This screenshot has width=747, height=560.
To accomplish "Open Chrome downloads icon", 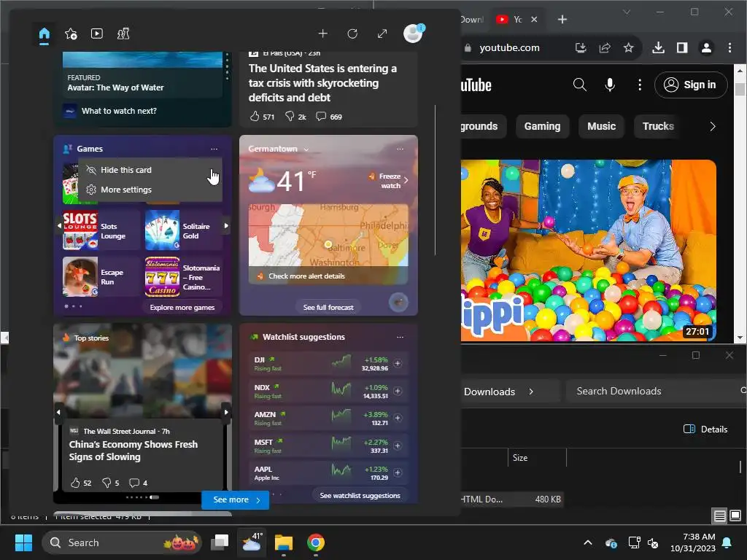I will click(659, 47).
